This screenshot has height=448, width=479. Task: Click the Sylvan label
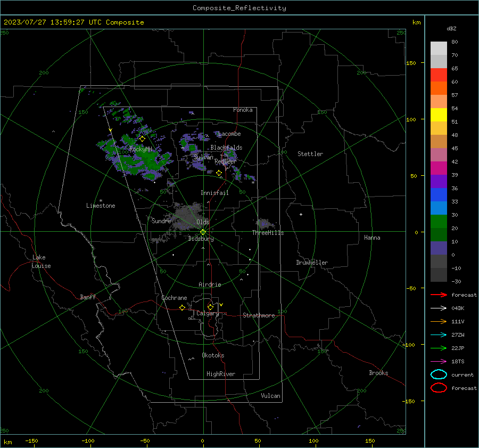pyautogui.click(x=203, y=157)
